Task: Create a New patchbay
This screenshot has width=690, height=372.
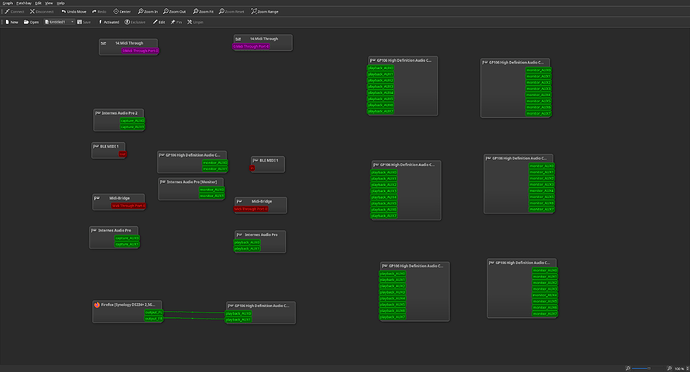Action: [12, 22]
